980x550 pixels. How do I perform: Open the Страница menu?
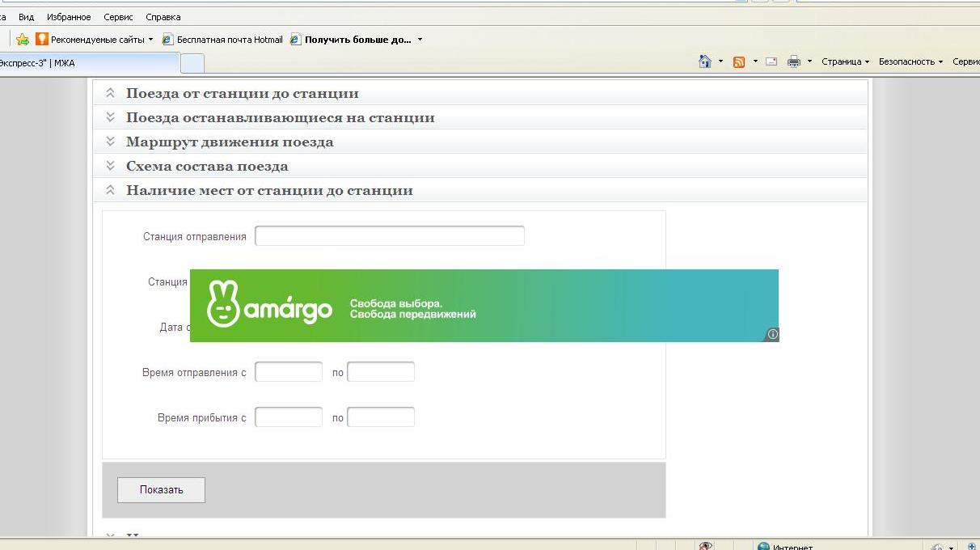[845, 61]
